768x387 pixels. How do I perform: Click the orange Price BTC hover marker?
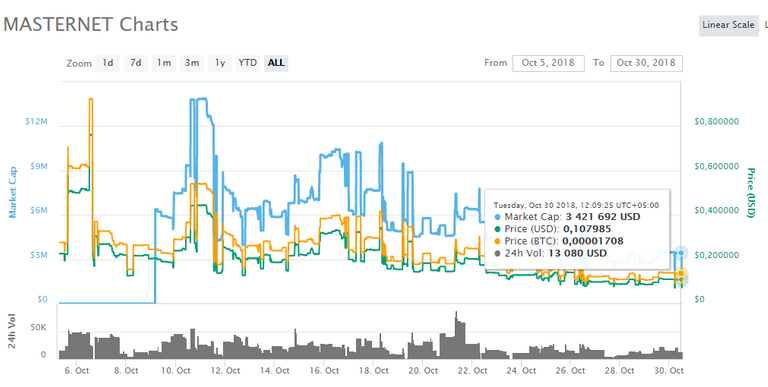[681, 273]
